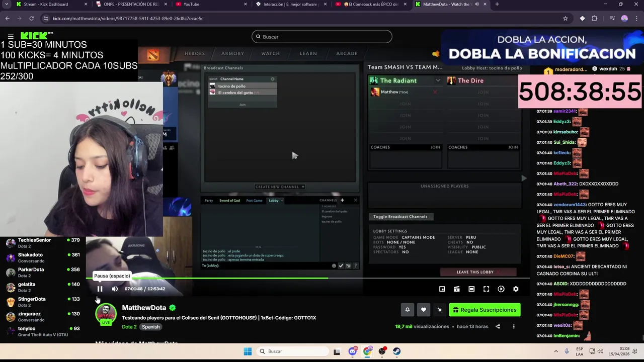Open view site information icon
This screenshot has width=644, height=362.
point(46,18)
